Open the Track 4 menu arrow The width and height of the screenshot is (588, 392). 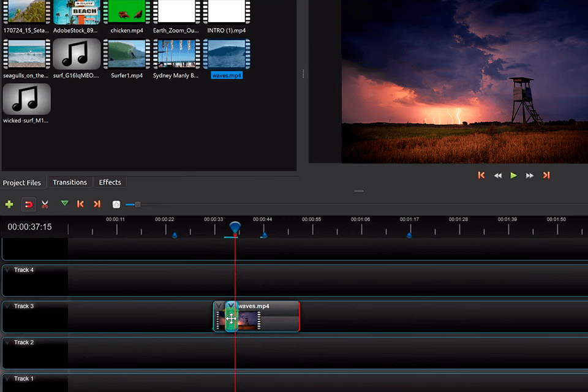[7, 270]
